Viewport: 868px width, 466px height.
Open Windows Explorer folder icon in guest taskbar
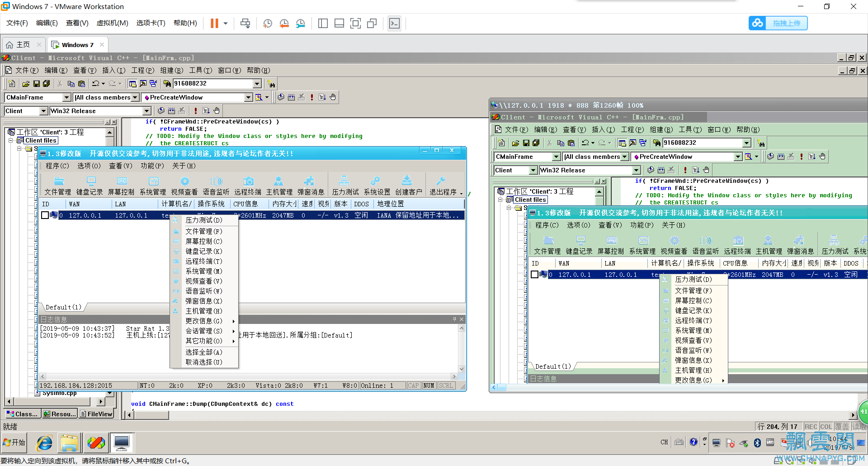click(x=70, y=443)
